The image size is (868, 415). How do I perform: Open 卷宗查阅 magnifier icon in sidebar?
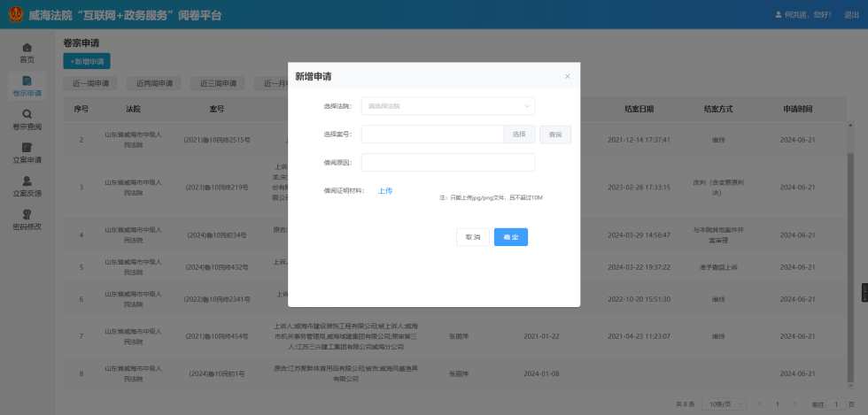click(x=27, y=114)
